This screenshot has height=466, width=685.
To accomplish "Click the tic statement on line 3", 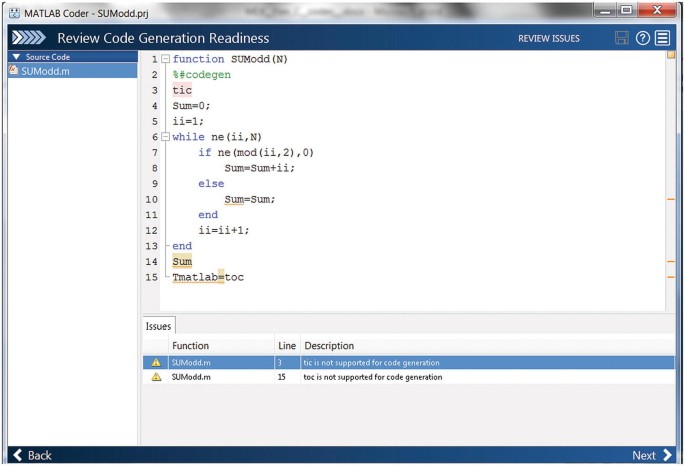I will coord(182,90).
